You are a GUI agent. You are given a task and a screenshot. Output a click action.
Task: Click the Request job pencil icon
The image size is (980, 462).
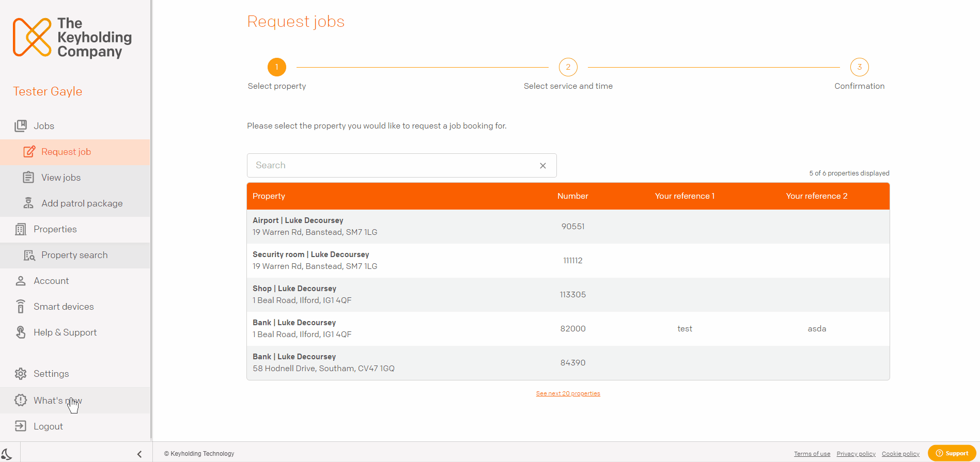point(29,152)
